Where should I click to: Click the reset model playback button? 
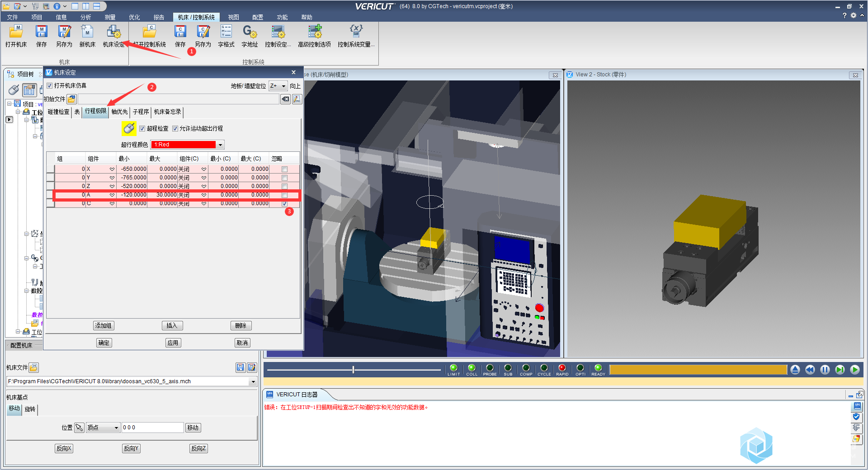coord(795,370)
